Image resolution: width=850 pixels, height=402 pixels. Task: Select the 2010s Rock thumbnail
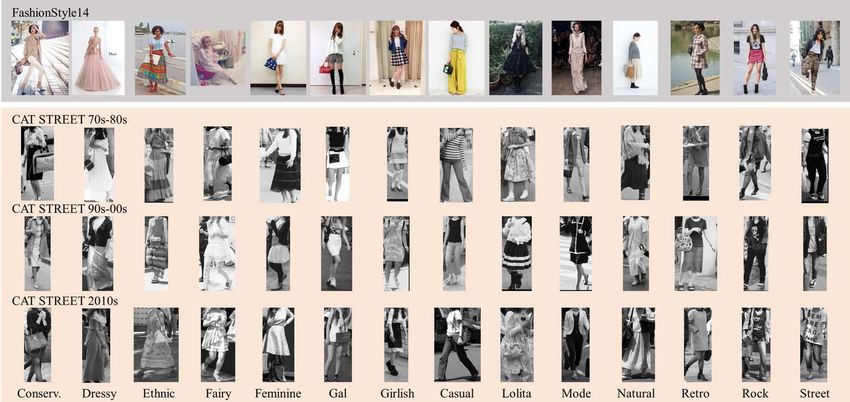tap(755, 345)
